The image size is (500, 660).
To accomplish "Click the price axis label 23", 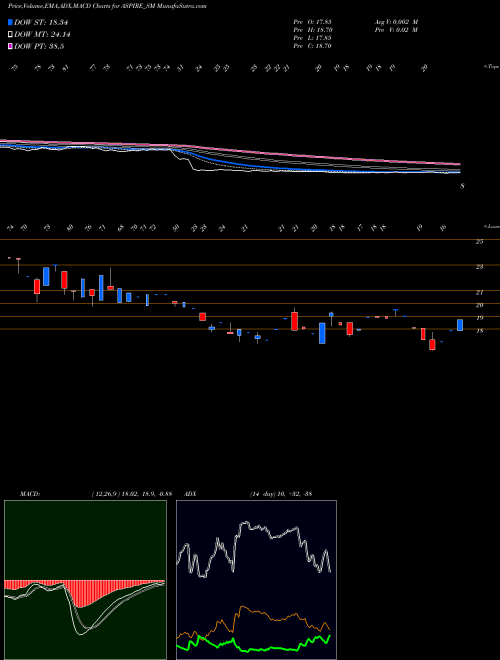I will (479, 267).
